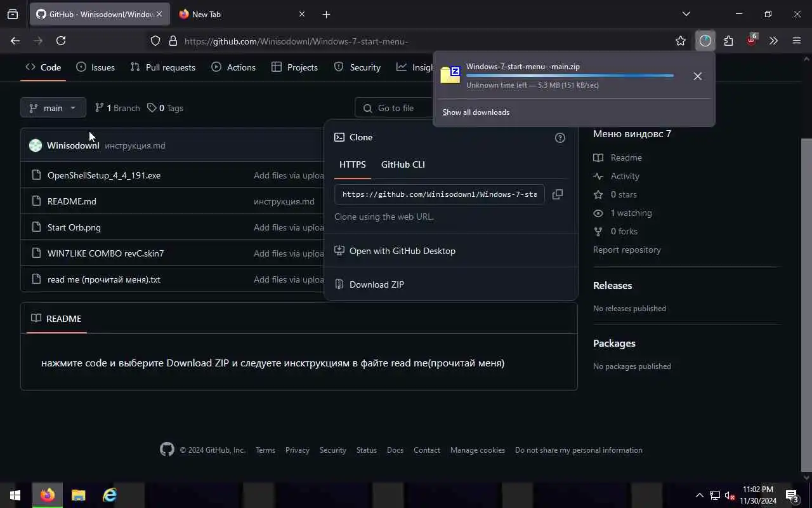This screenshot has width=812, height=508.
Task: Click the clone URL text field
Action: tap(439, 194)
